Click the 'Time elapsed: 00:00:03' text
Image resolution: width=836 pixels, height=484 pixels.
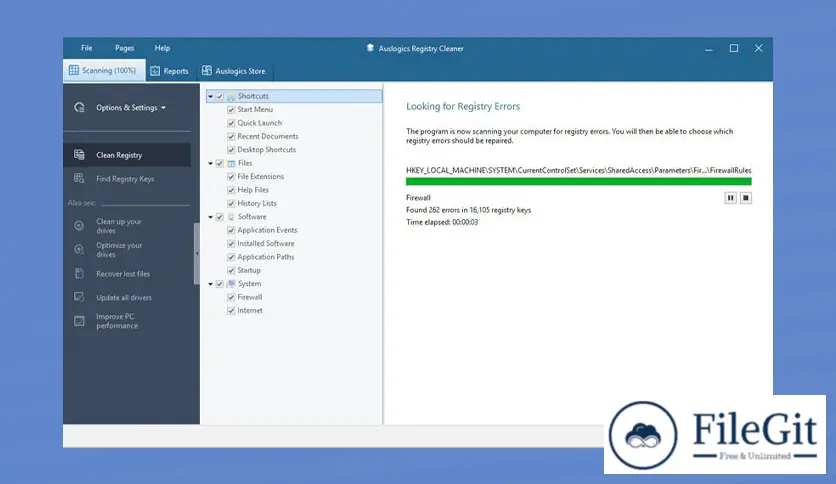click(x=442, y=222)
